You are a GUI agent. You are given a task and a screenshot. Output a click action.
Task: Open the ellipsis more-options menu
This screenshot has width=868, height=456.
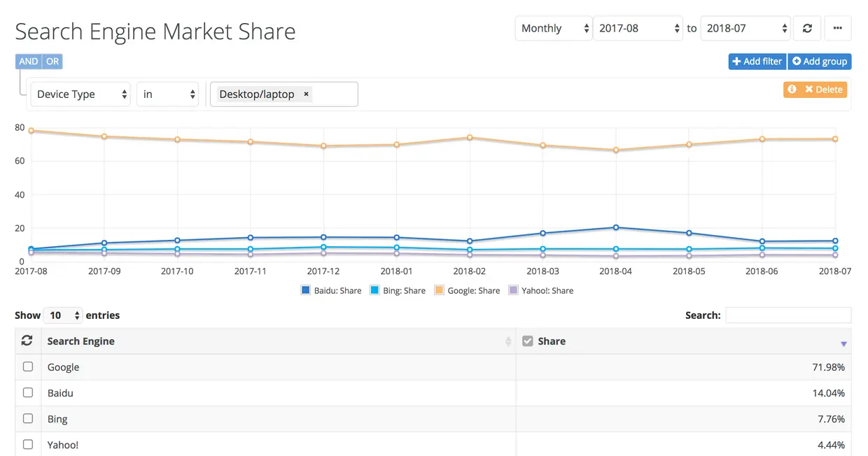pyautogui.click(x=838, y=29)
